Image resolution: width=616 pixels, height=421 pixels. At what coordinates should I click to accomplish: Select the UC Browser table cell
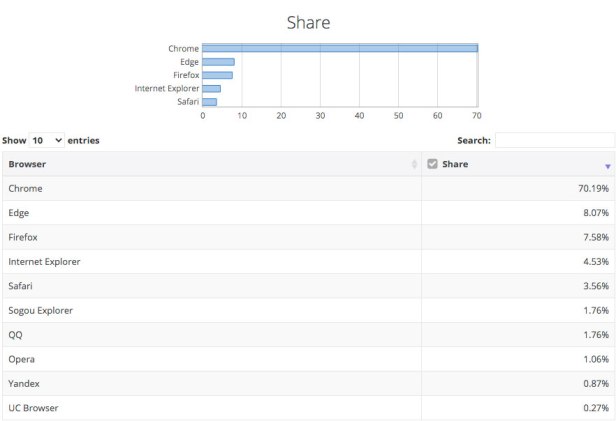[x=212, y=408]
